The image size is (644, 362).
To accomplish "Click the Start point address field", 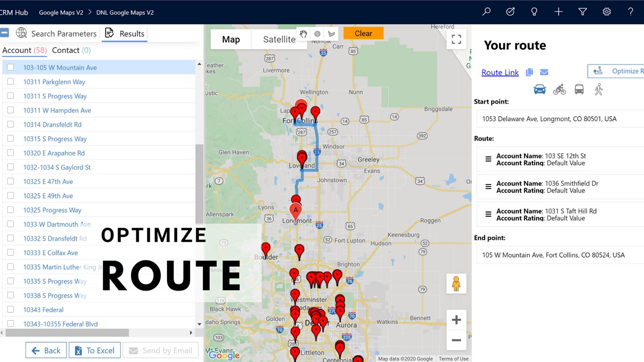I will point(560,119).
